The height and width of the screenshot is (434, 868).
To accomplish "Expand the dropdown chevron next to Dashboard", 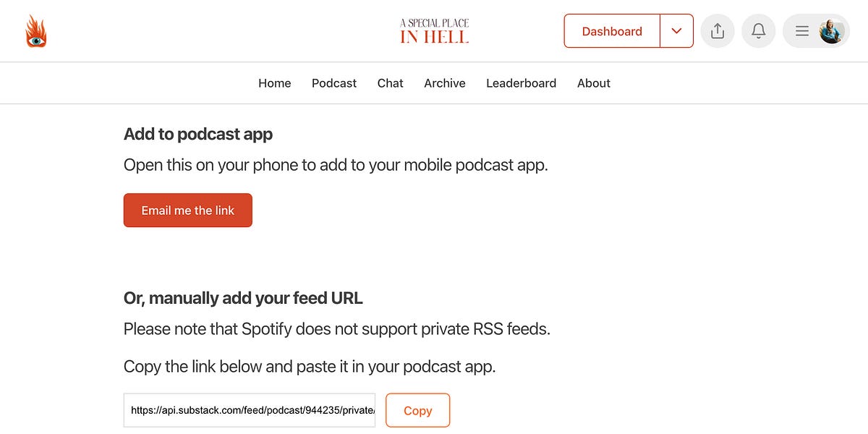I will pos(676,30).
